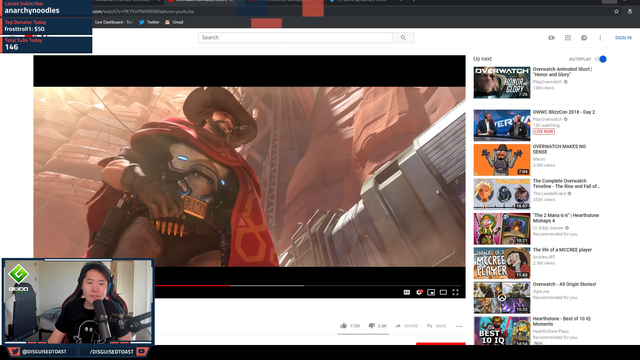Open the 'Overwatch Animated Short' video title
Viewport: 640px width, 360px height.
tap(562, 72)
